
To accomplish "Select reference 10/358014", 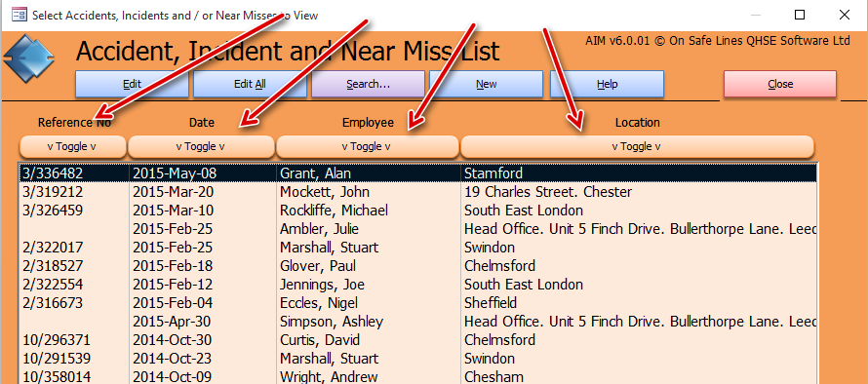I will coord(56,377).
